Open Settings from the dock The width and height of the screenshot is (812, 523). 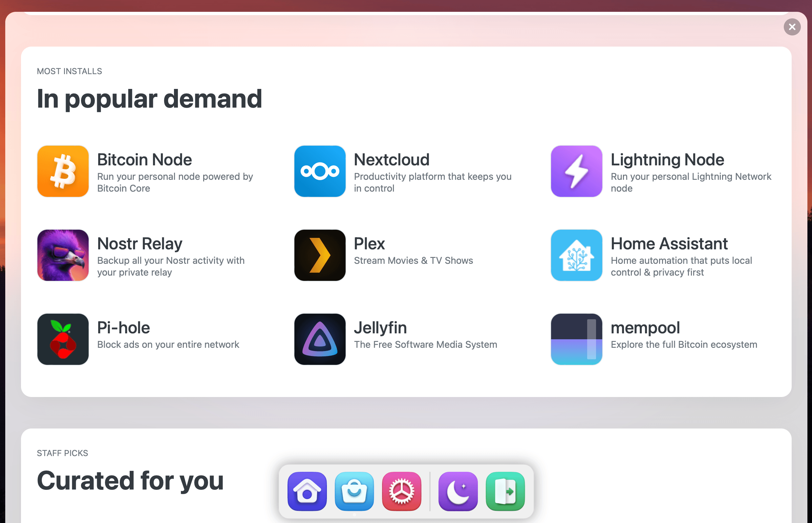(x=402, y=491)
